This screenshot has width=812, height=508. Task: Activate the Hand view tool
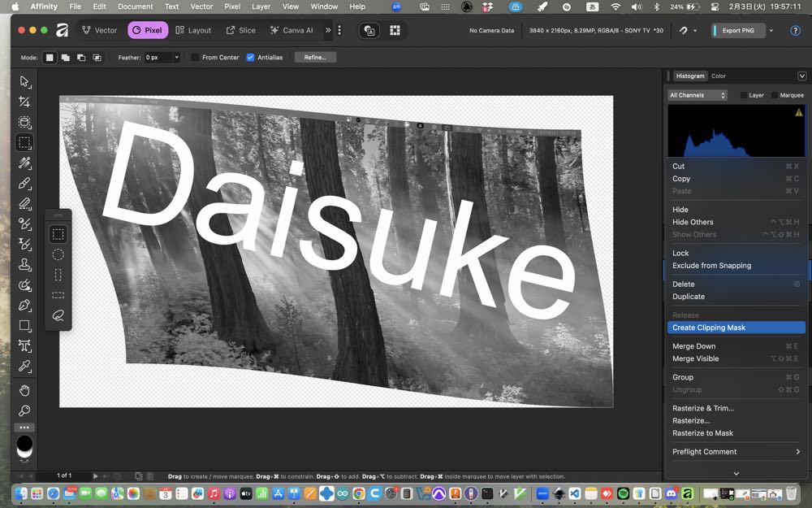[x=24, y=391]
